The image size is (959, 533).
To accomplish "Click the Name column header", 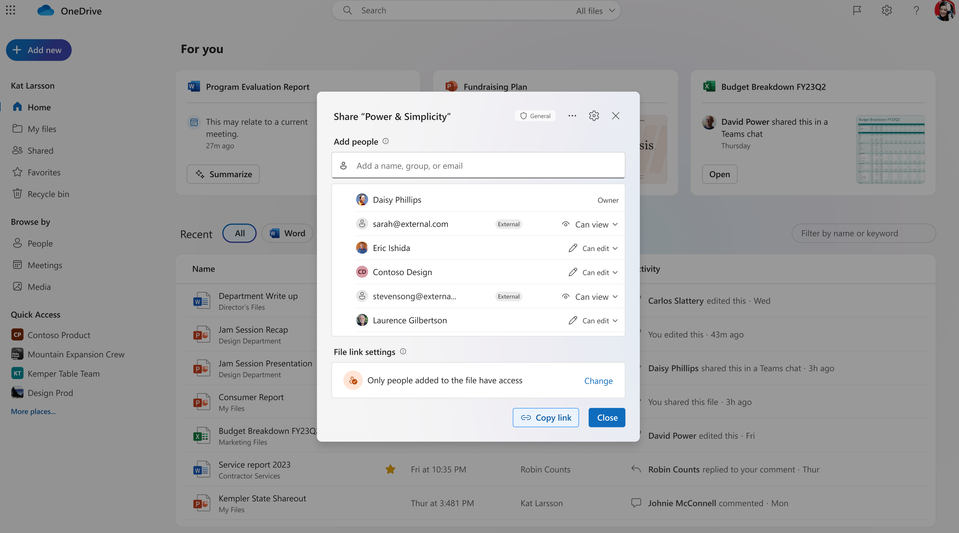I will point(203,269).
